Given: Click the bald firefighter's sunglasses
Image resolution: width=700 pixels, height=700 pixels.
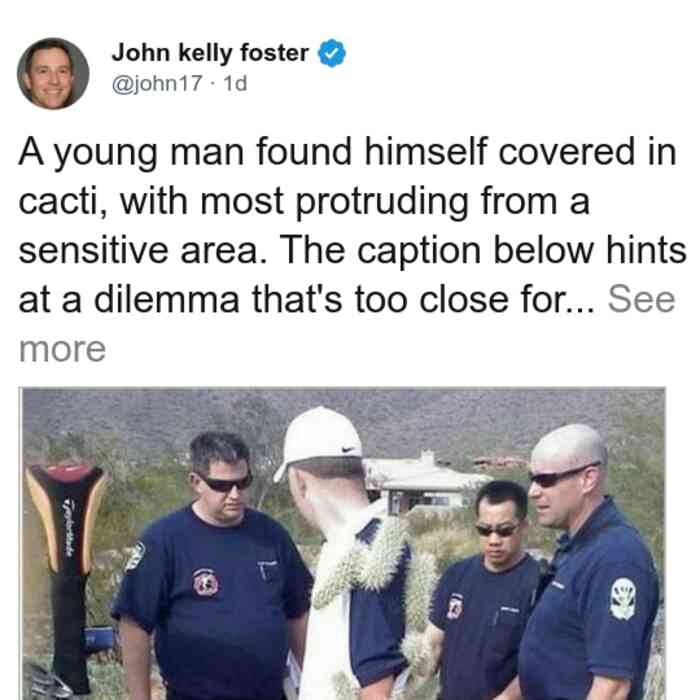Looking at the screenshot, I should coord(556,477).
